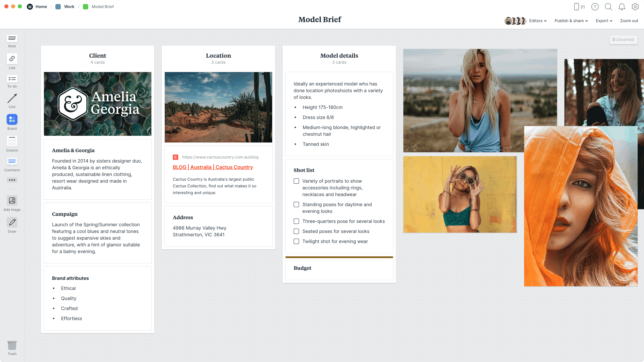Mark Standing poses for daytime as done
Image resolution: width=644 pixels, height=362 pixels.
point(296,204)
